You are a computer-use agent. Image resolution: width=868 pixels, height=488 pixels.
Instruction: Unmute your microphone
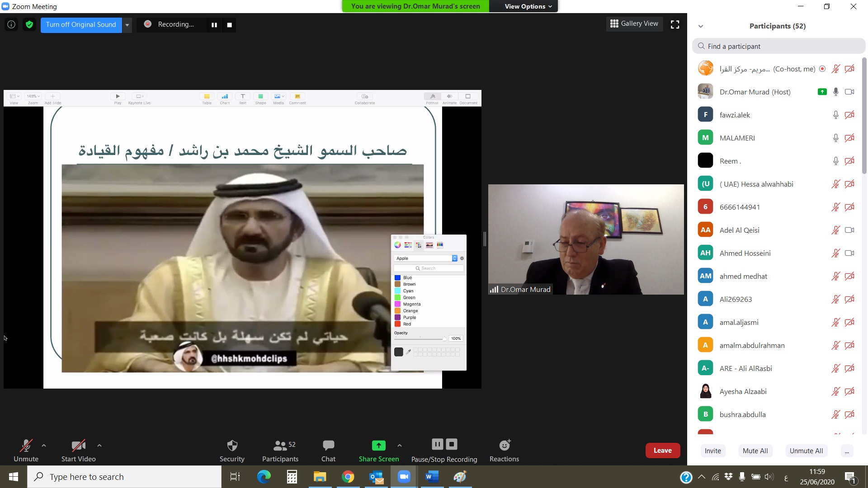(26, 450)
